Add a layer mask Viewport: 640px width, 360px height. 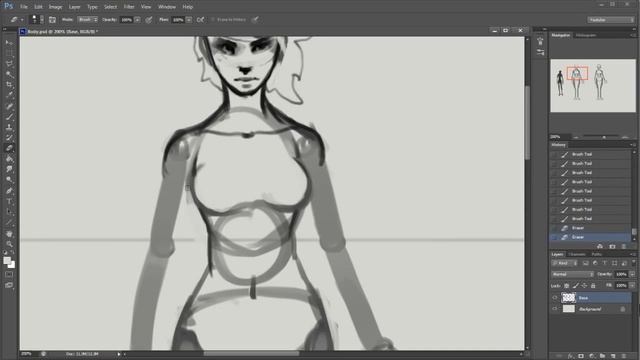pos(581,356)
